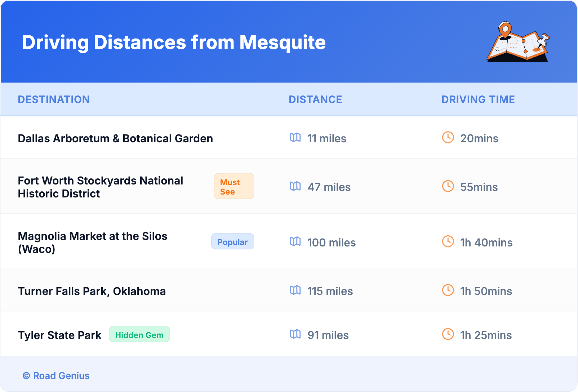Viewport: 578px width, 392px height.
Task: Click the Popular badge
Action: click(232, 242)
